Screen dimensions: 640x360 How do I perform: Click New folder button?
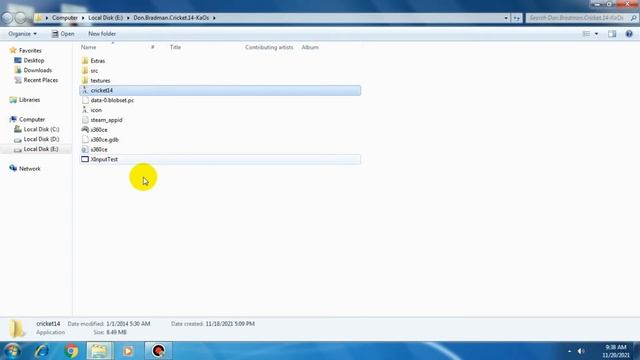102,34
